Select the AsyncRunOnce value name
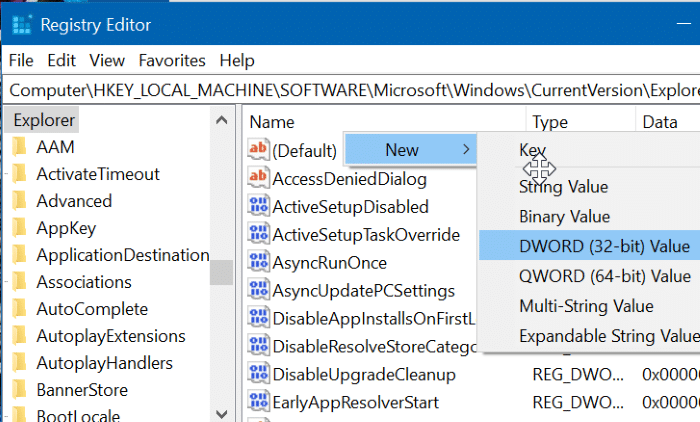This screenshot has width=700, height=422. (329, 263)
